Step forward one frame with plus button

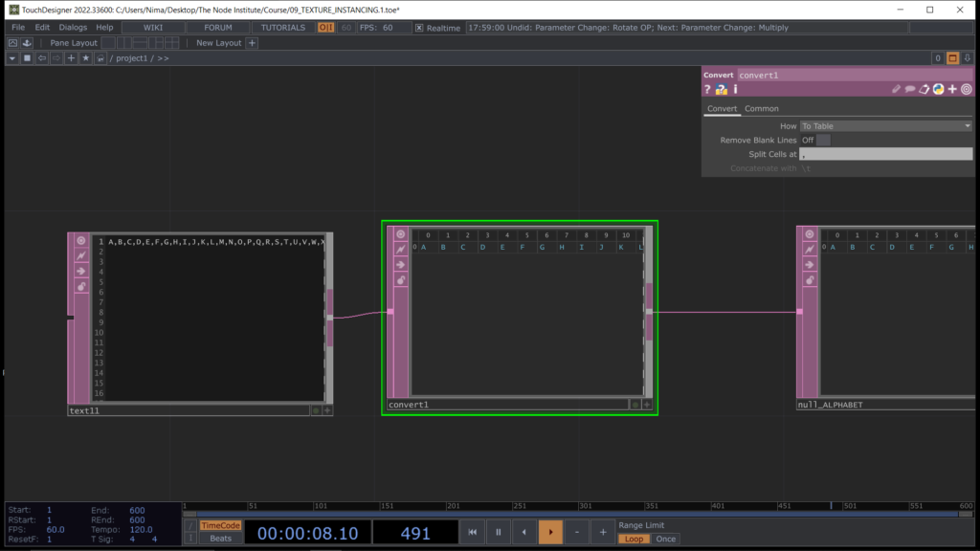(x=603, y=532)
